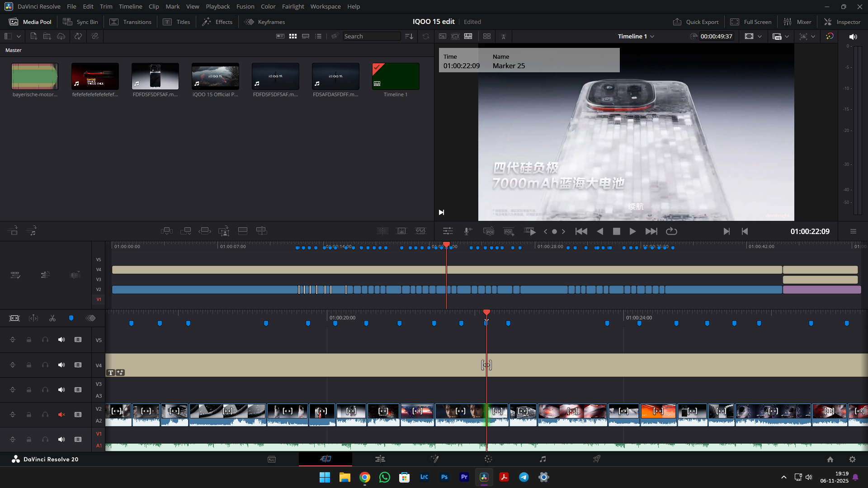868x488 pixels.
Task: Open the Inspector panel
Action: pyautogui.click(x=842, y=22)
